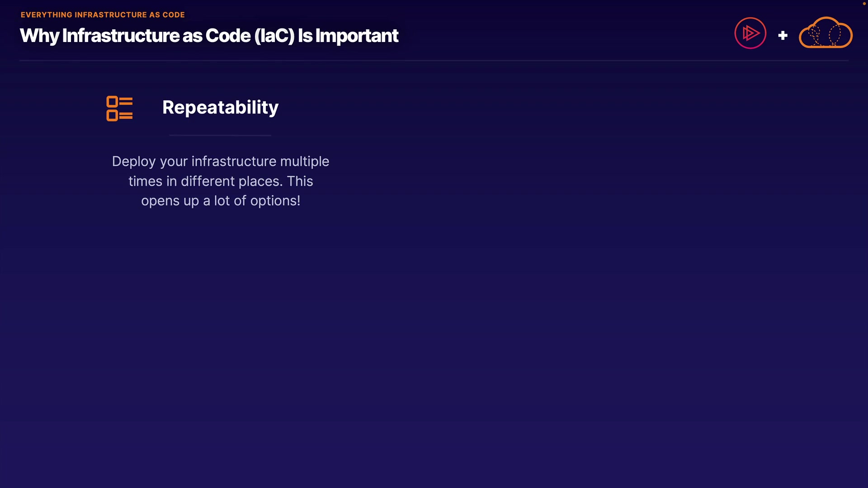The height and width of the screenshot is (488, 868).
Task: Click the upper square in the checklist icon
Action: pyautogui.click(x=112, y=102)
